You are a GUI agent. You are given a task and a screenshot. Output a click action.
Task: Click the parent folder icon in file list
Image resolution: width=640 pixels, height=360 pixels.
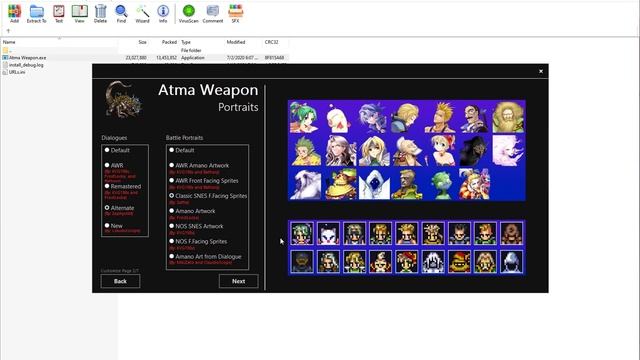pos(5,50)
